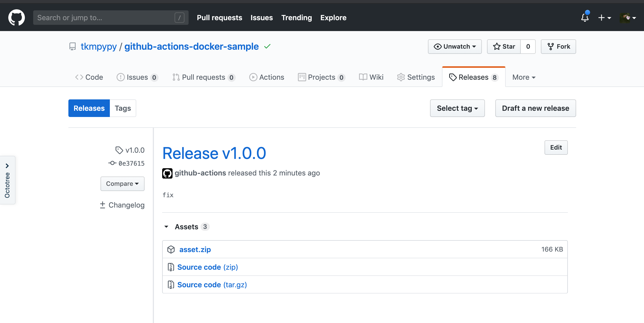Click the fork icon in the Fork button
Image resolution: width=644 pixels, height=323 pixels.
(x=551, y=47)
